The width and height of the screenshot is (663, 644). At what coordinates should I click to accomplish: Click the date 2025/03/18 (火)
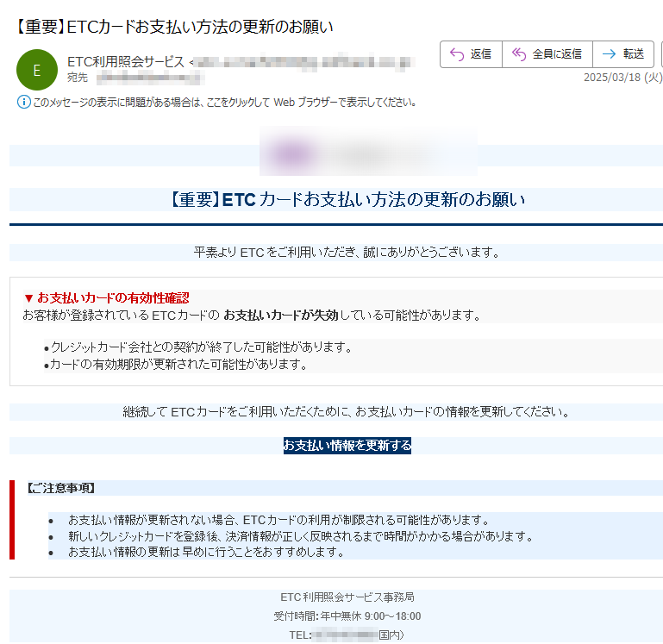click(x=622, y=78)
